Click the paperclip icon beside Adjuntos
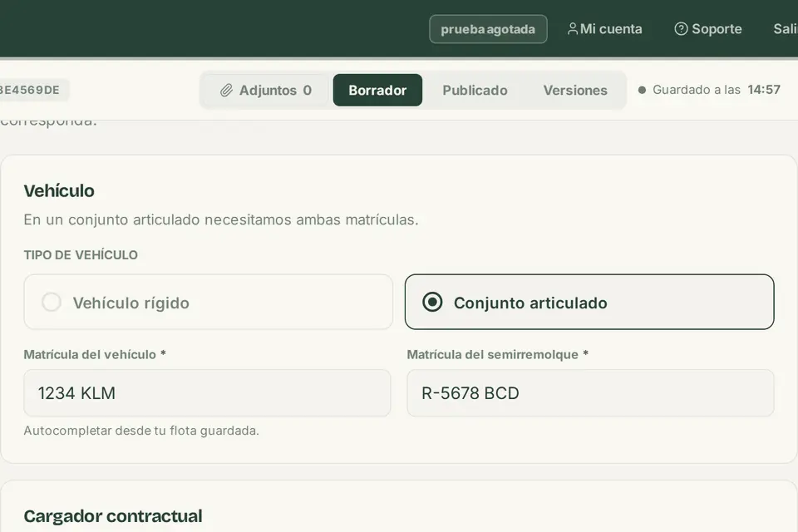 point(226,91)
